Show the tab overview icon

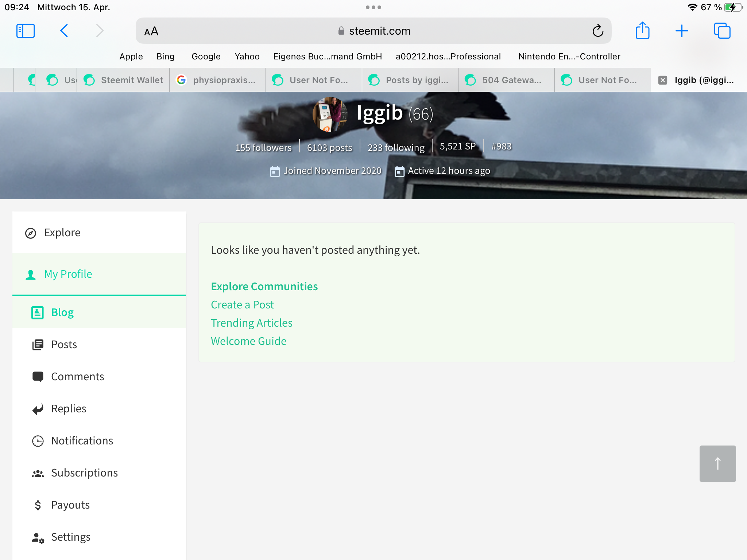pyautogui.click(x=722, y=31)
